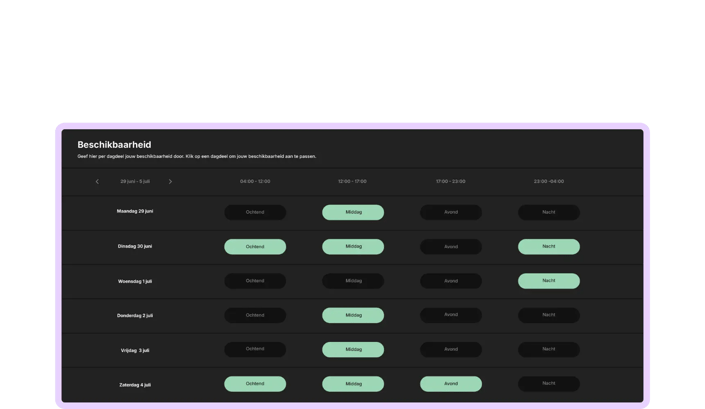Screen dimensions: 705x409
Task: Enable Avond on Dinsdag 30 juni
Action: 451,247
